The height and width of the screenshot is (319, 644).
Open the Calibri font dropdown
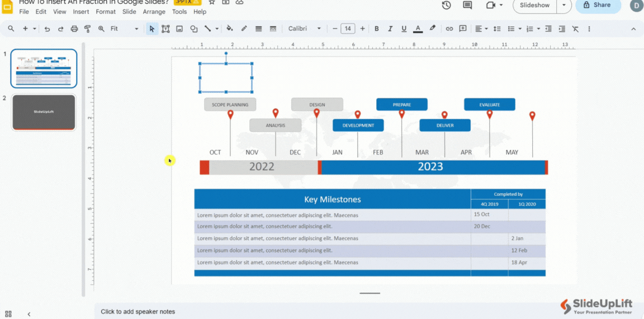305,29
